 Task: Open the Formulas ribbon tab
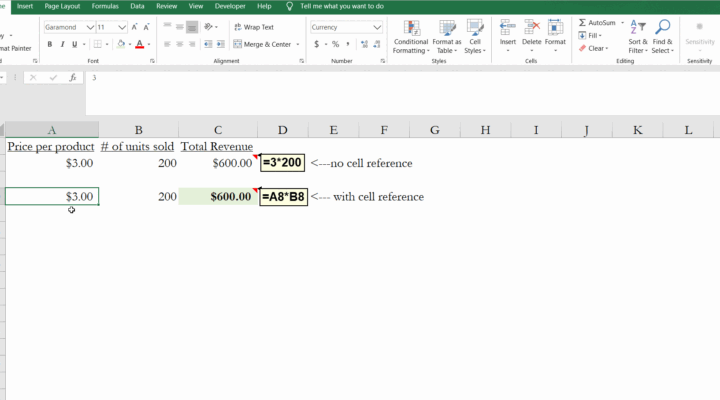point(105,6)
